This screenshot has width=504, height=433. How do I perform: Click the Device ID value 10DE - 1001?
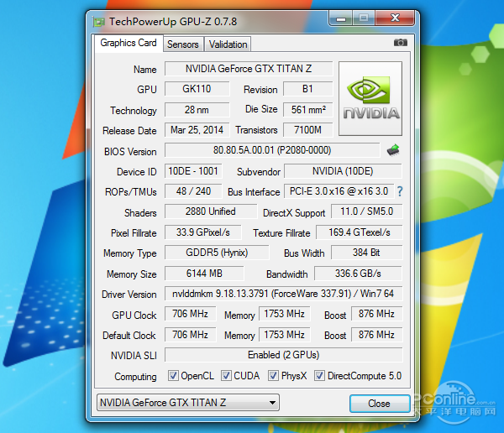[x=193, y=171]
